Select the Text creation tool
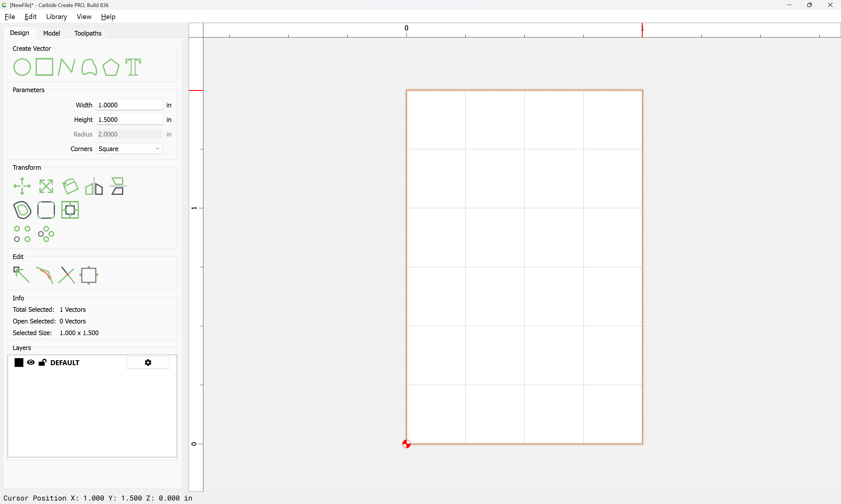 coord(133,67)
